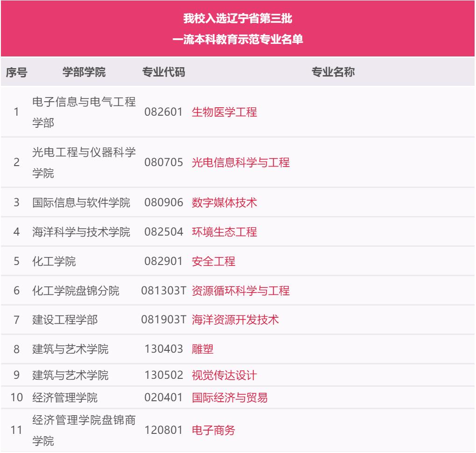The width and height of the screenshot is (476, 453).
Task: Click the 海洋资源开发技术 major name
Action: (235, 320)
